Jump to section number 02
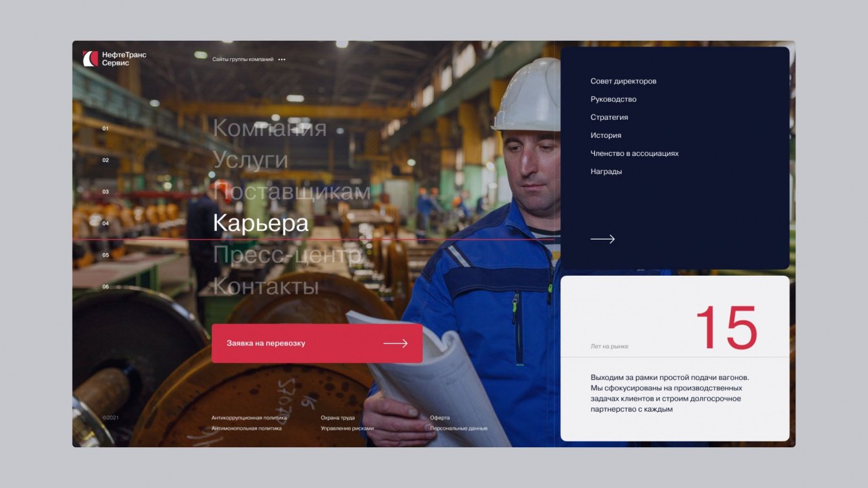 (x=106, y=160)
